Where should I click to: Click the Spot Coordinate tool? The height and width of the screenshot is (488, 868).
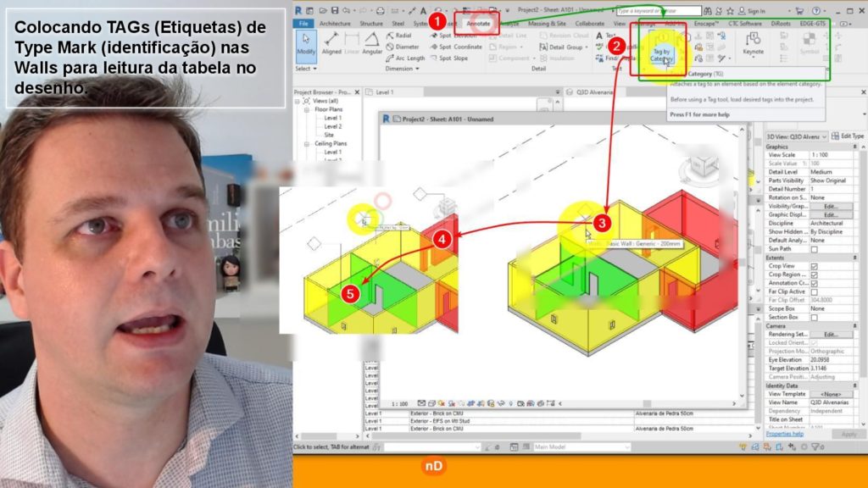tap(460, 47)
